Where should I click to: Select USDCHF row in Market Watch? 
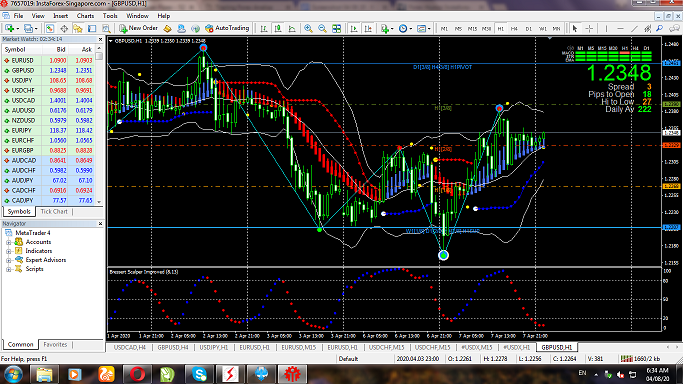pyautogui.click(x=48, y=91)
